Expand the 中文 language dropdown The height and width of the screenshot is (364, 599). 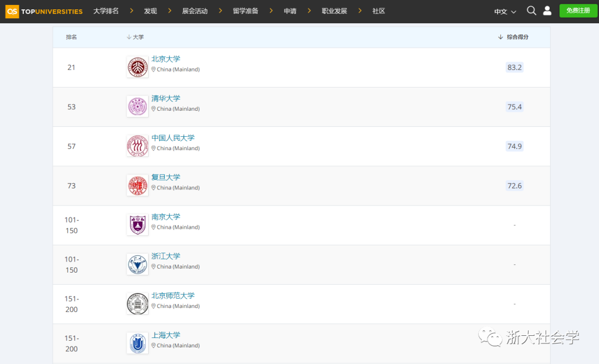(505, 11)
